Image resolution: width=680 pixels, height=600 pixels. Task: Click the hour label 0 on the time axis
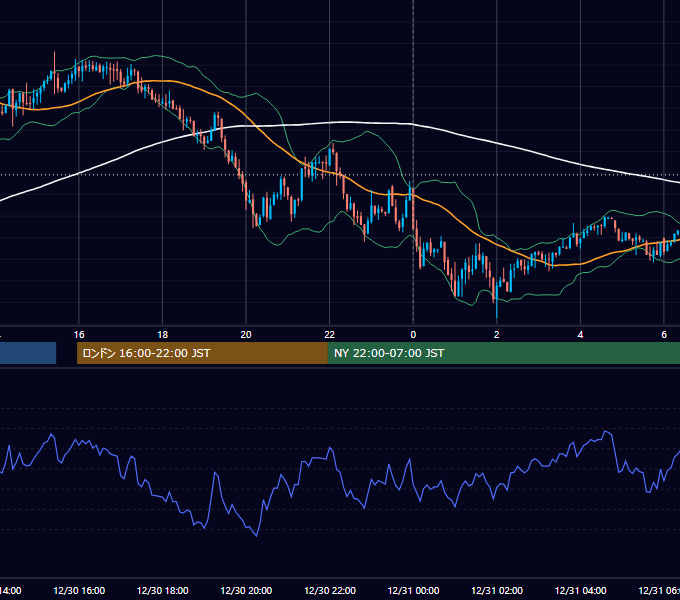413,335
